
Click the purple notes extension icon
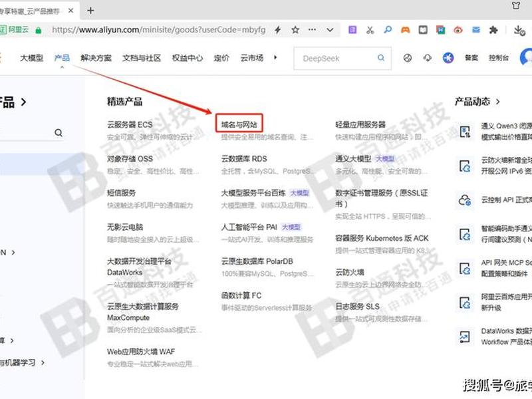tap(352, 30)
